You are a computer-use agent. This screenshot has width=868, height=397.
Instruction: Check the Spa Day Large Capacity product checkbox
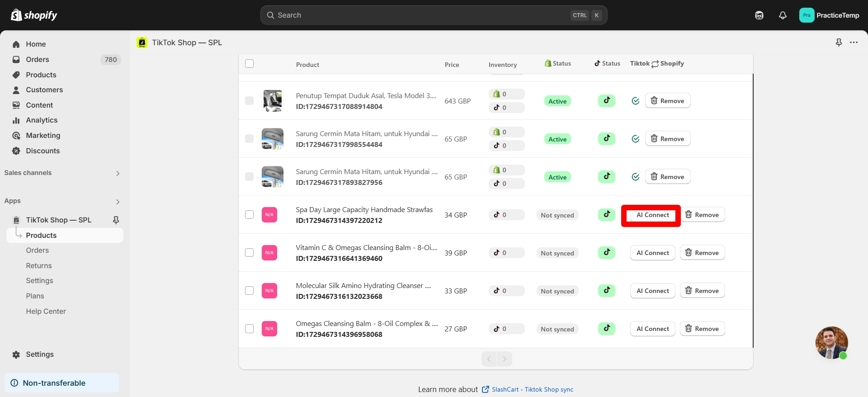coord(249,214)
